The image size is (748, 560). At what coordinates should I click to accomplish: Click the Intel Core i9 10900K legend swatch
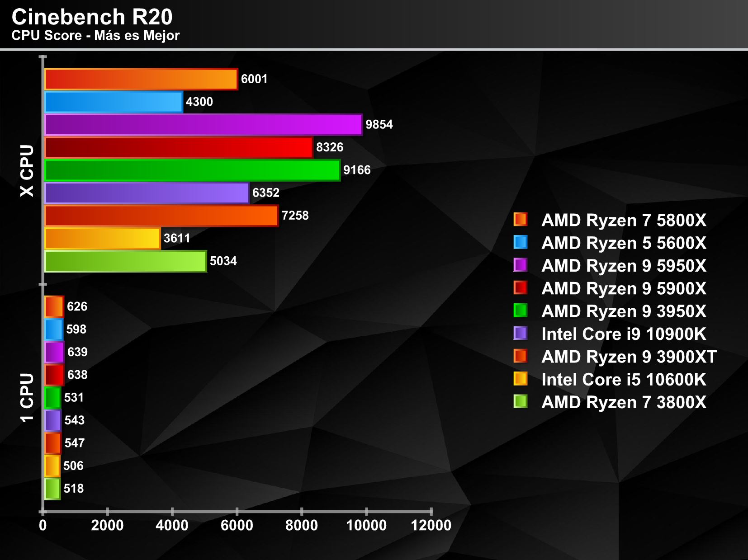(521, 333)
